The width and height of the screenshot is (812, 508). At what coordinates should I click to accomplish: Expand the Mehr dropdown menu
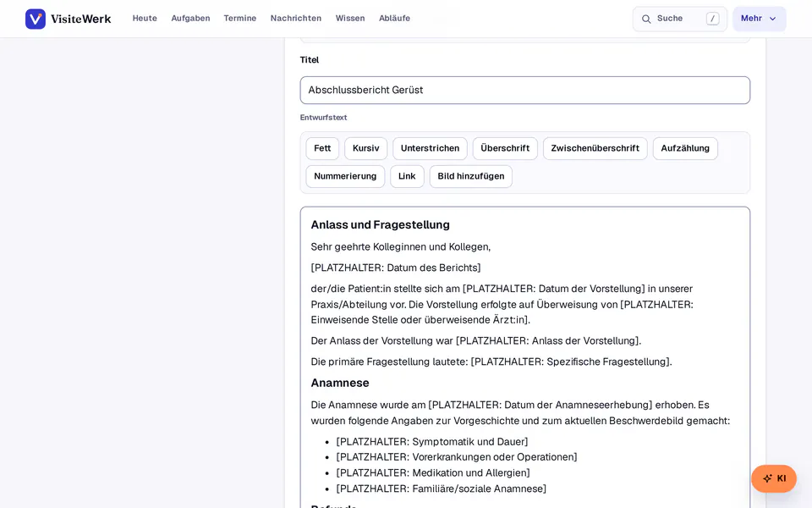pyautogui.click(x=760, y=19)
